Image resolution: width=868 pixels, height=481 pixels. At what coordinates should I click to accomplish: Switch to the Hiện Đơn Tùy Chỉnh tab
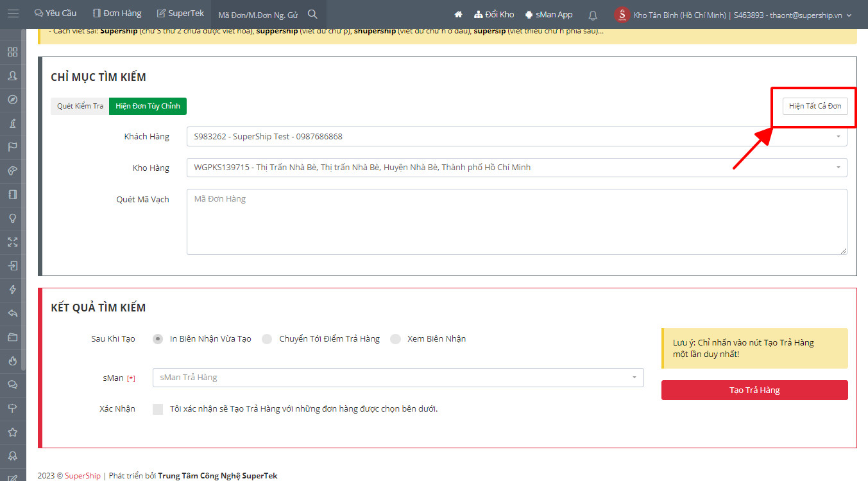point(148,106)
